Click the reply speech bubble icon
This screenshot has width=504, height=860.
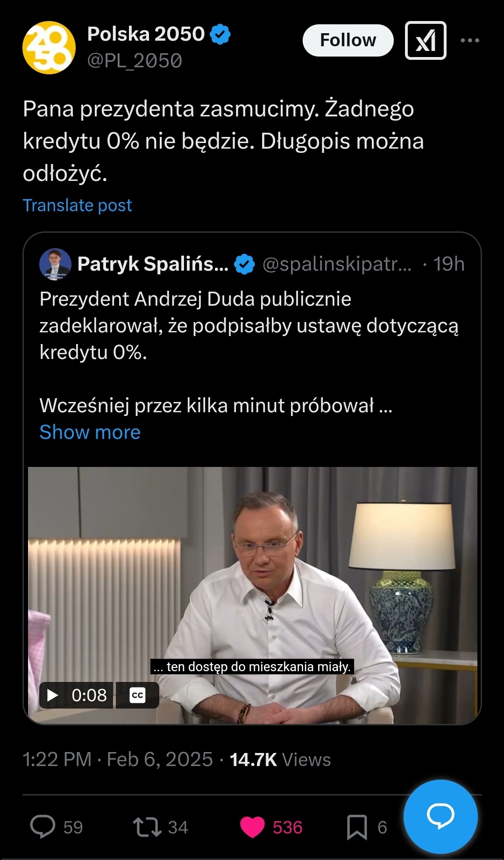coord(43,826)
